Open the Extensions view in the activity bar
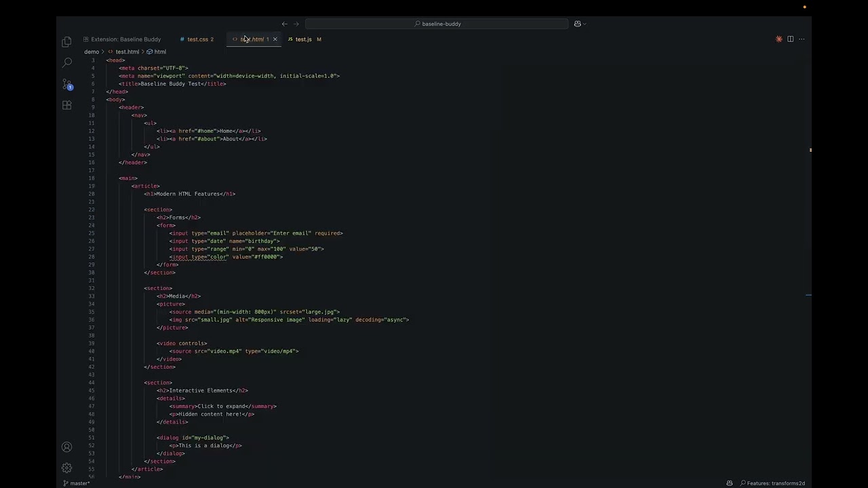The image size is (868, 488). [x=66, y=105]
